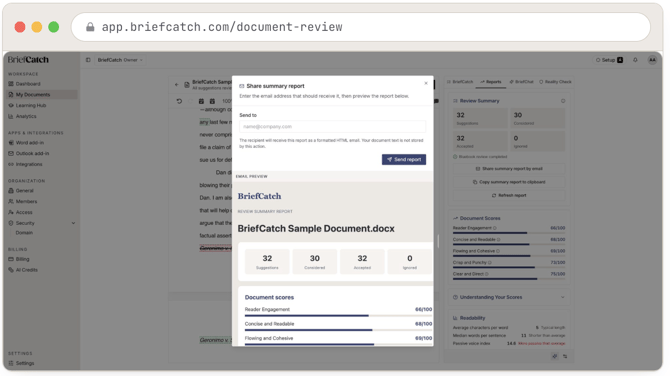Click the browser address bar

click(361, 27)
